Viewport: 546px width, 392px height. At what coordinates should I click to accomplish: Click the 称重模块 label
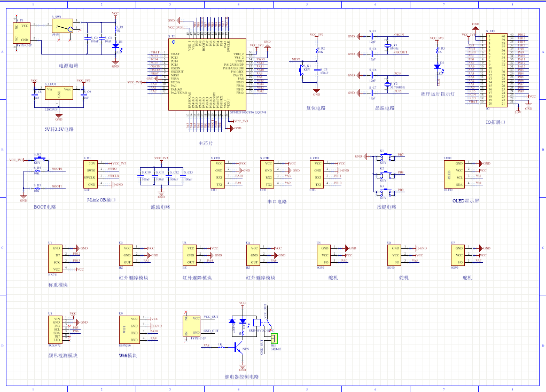click(x=58, y=285)
